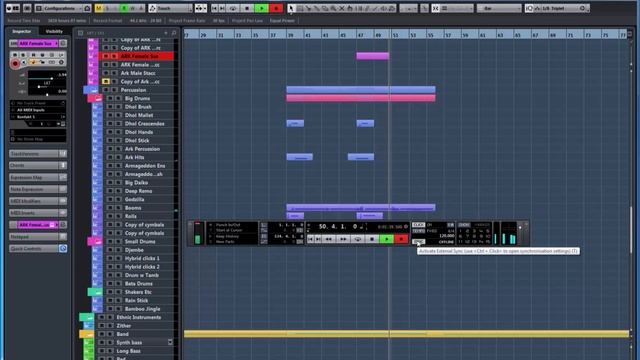Click Play in the top toolbar

261,8
